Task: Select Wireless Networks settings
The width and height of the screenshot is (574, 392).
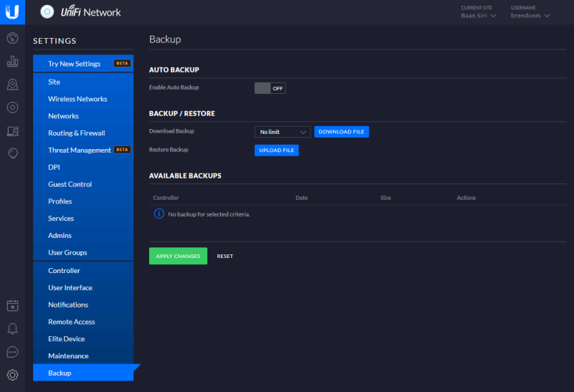Action: click(x=83, y=99)
